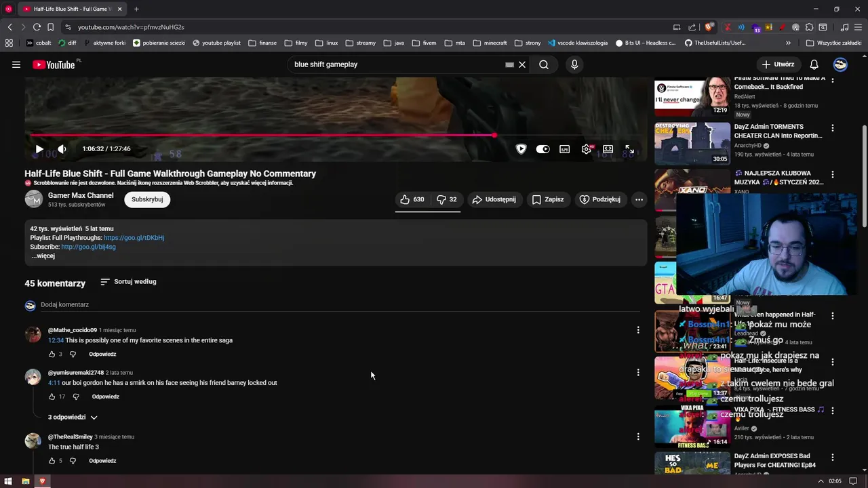Expand the description with ...więcej
Image resolution: width=868 pixels, height=488 pixels.
pyautogui.click(x=43, y=256)
